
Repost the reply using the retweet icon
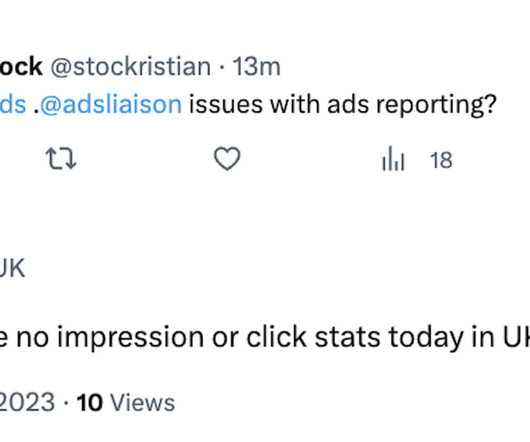tap(61, 159)
